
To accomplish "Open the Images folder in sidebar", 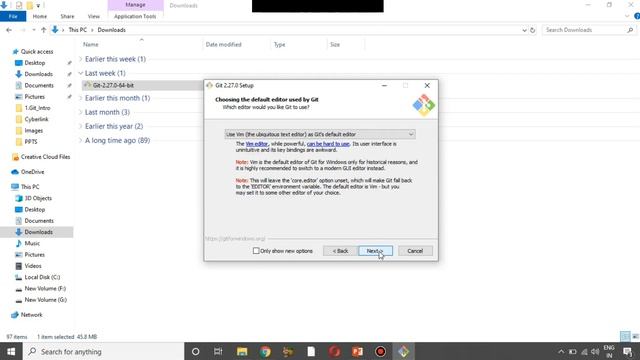I will coord(33,131).
